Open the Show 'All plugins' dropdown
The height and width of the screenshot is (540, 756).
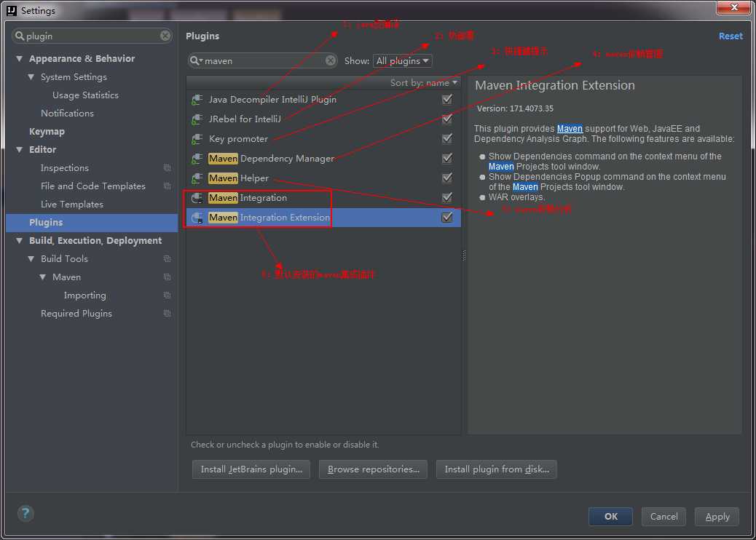coord(402,60)
